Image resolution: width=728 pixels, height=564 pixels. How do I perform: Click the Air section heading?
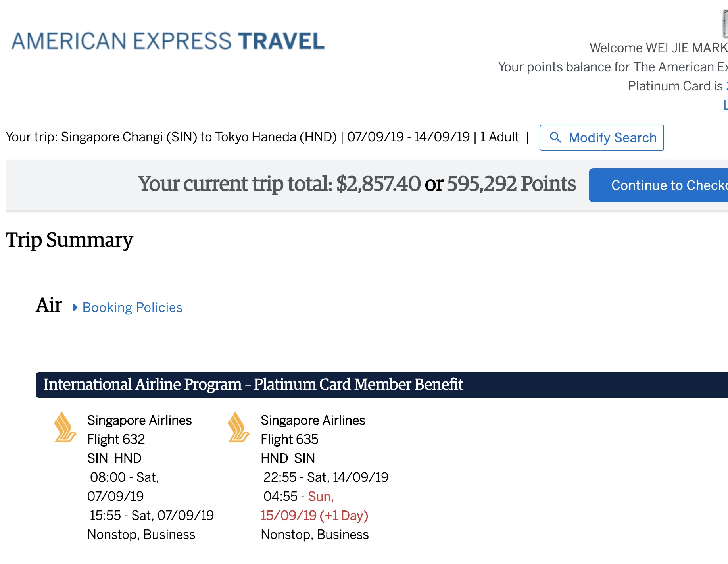point(49,305)
